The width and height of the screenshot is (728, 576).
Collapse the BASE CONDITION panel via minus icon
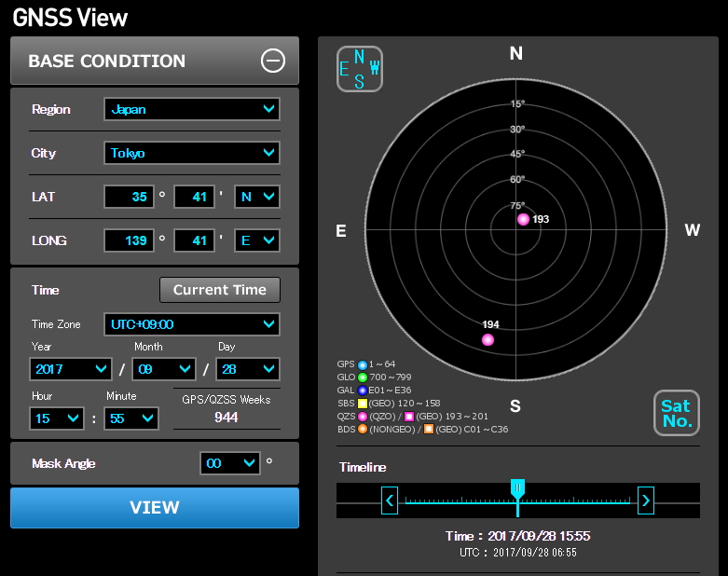273,61
